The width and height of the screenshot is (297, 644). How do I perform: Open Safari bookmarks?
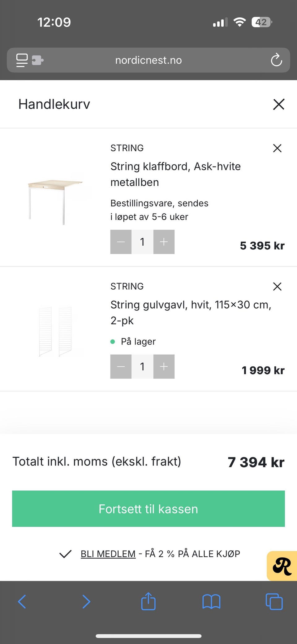[x=211, y=602]
